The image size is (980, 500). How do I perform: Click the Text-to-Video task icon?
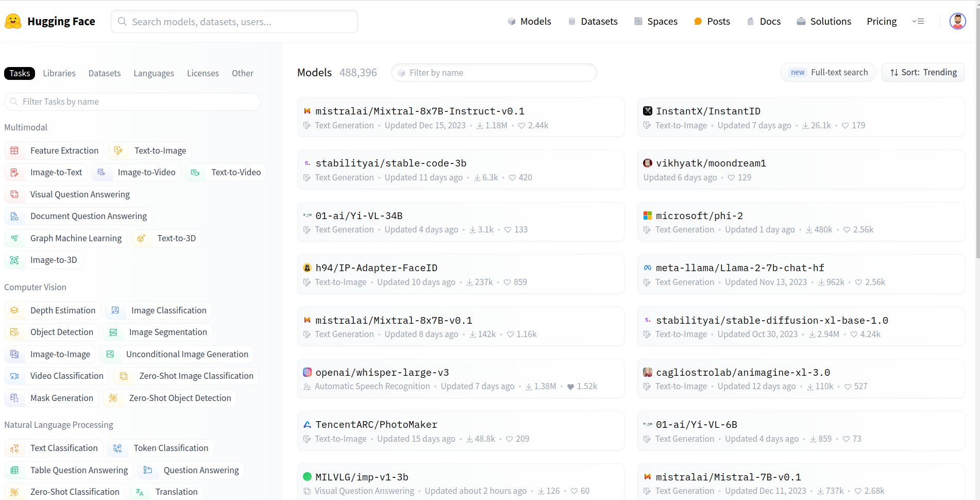195,172
